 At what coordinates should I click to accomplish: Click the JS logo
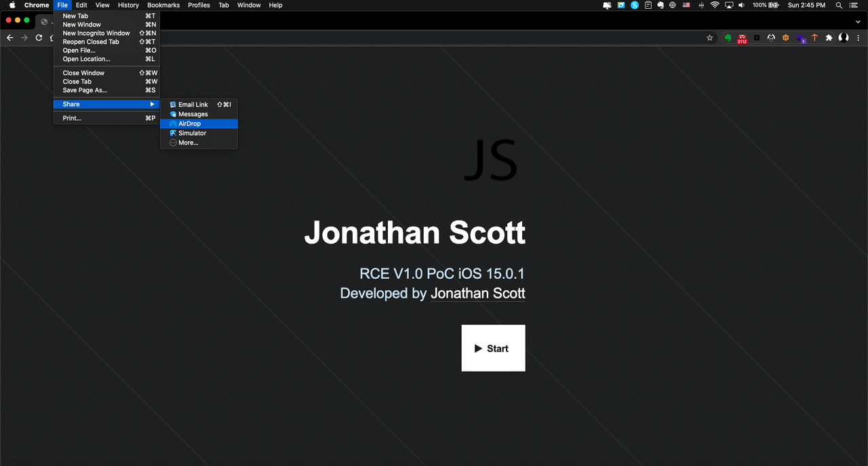490,160
